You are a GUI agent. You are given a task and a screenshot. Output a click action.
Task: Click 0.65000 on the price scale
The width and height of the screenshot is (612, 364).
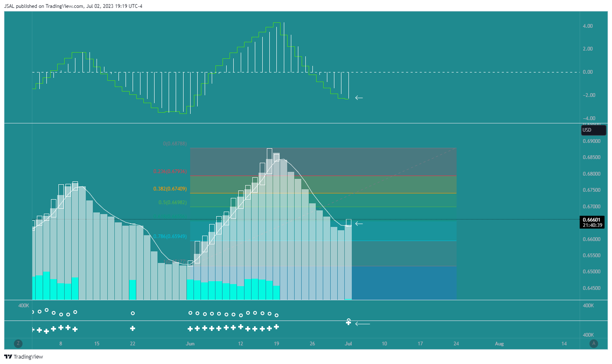click(592, 272)
